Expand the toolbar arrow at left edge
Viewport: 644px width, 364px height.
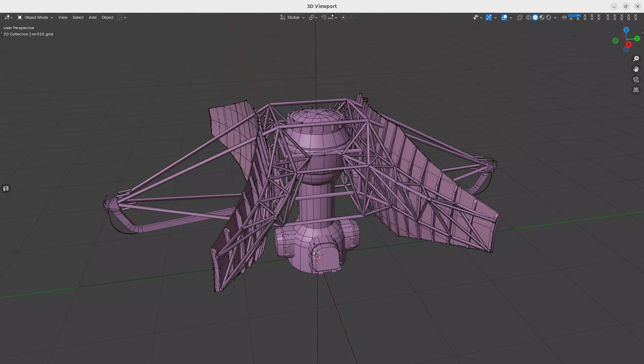(1, 33)
